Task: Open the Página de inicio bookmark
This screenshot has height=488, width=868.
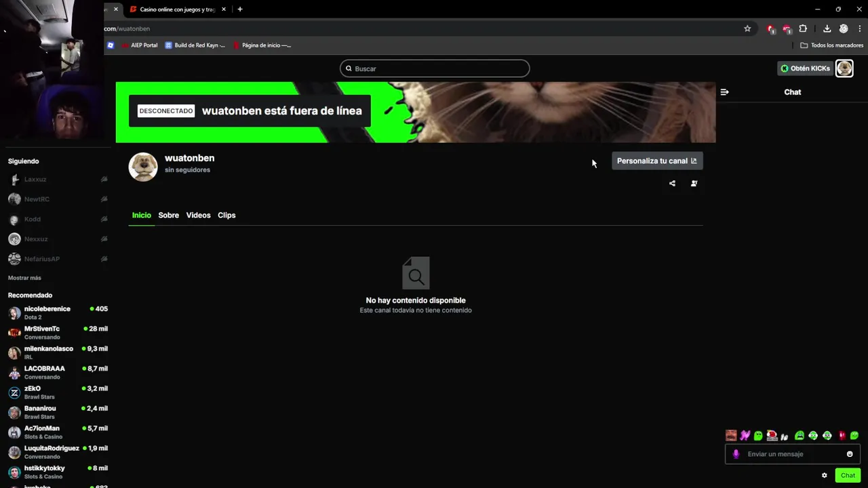Action: click(262, 45)
